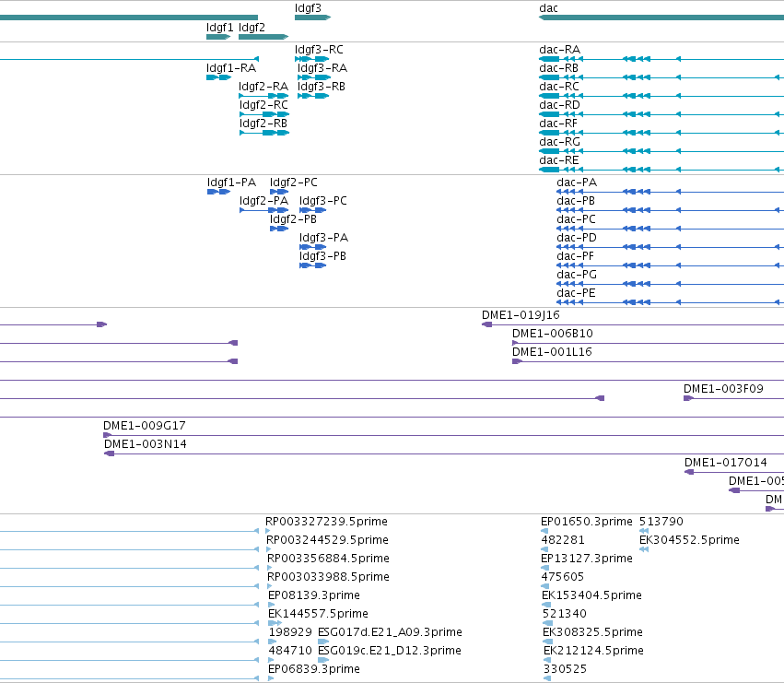Image resolution: width=784 pixels, height=683 pixels.
Task: Open the EK304552.5prime feature
Action: click(644, 549)
